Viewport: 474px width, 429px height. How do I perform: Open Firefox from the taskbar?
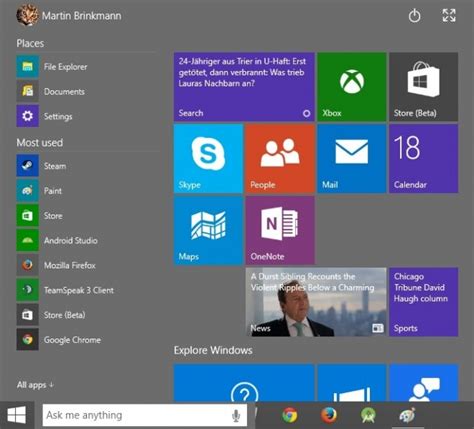click(x=329, y=415)
